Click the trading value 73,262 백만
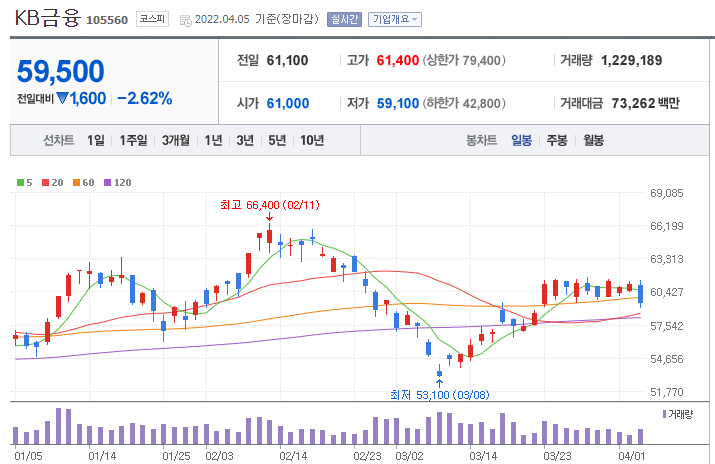The width and height of the screenshot is (715, 464). 646,103
